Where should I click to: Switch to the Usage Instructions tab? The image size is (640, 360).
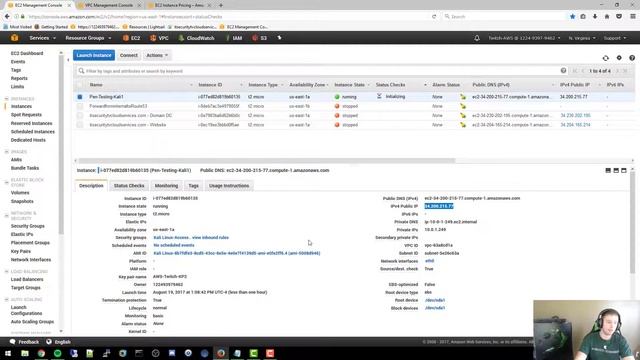229,186
